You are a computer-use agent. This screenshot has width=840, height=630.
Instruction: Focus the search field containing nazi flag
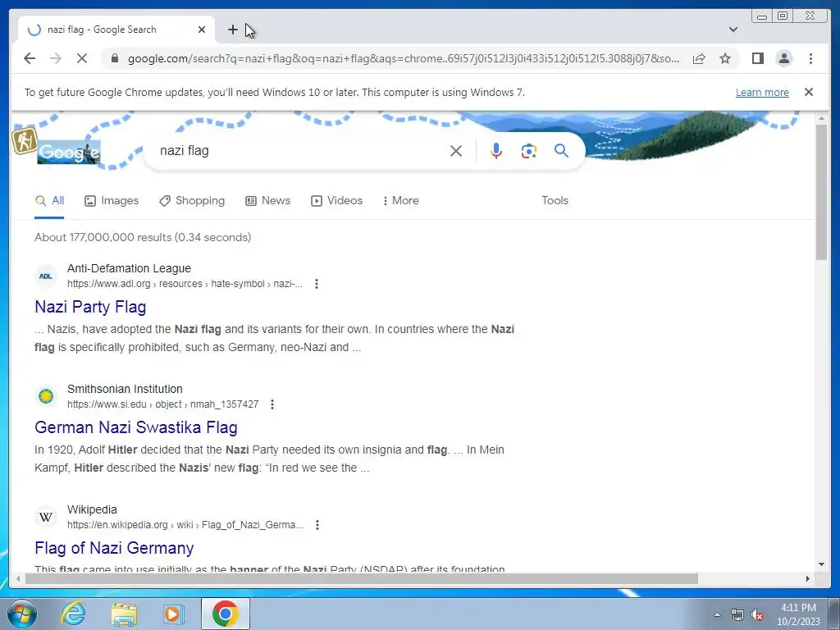click(x=300, y=151)
